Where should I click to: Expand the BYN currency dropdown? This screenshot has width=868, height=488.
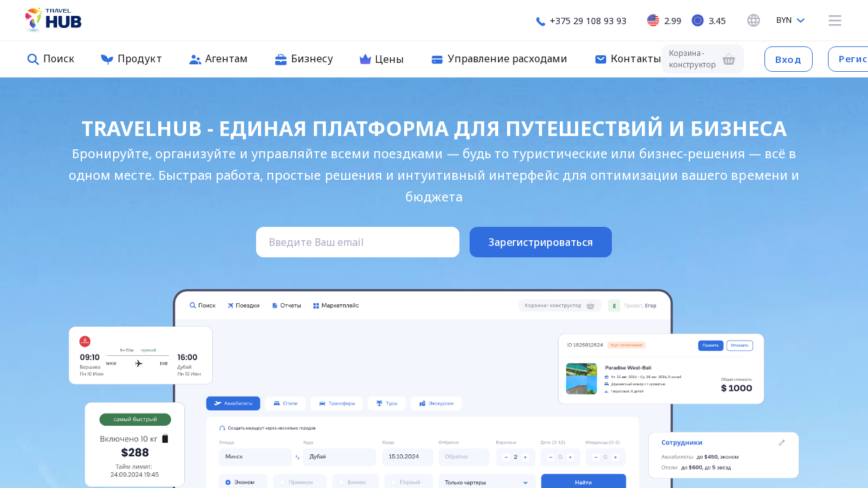[x=790, y=20]
